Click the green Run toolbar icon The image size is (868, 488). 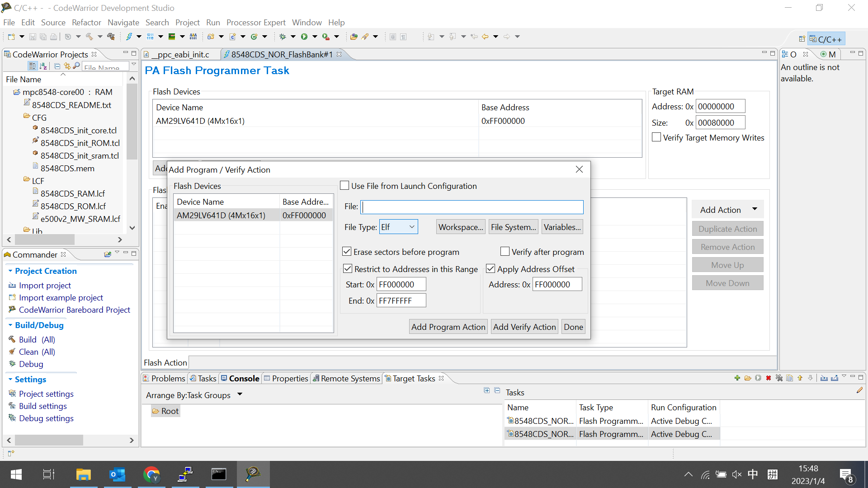pyautogui.click(x=304, y=37)
